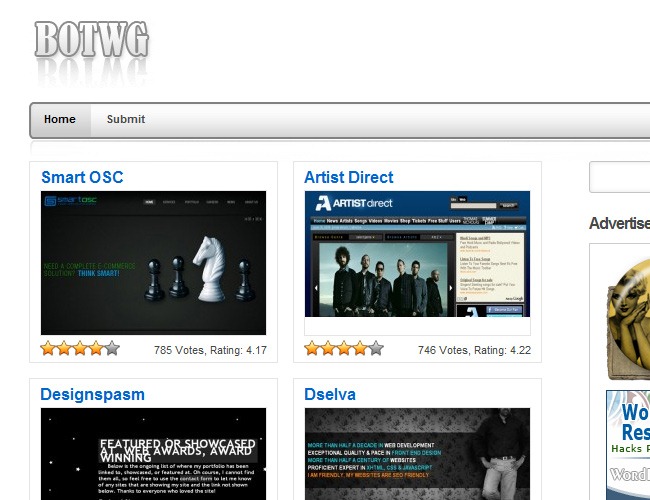This screenshot has height=500, width=650.
Task: Open the Home navigation tab
Action: 59,120
